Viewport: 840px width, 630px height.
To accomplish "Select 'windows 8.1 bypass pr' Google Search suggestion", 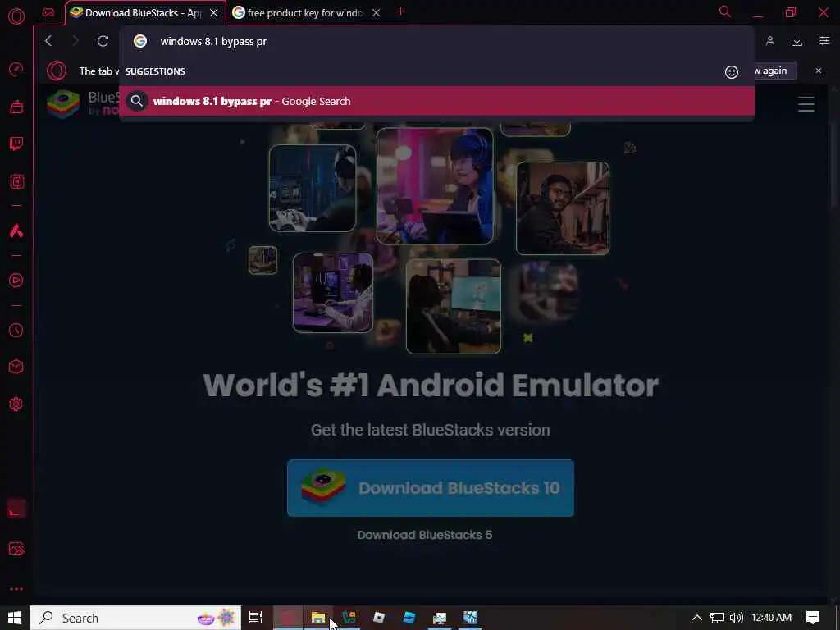I will [x=436, y=101].
